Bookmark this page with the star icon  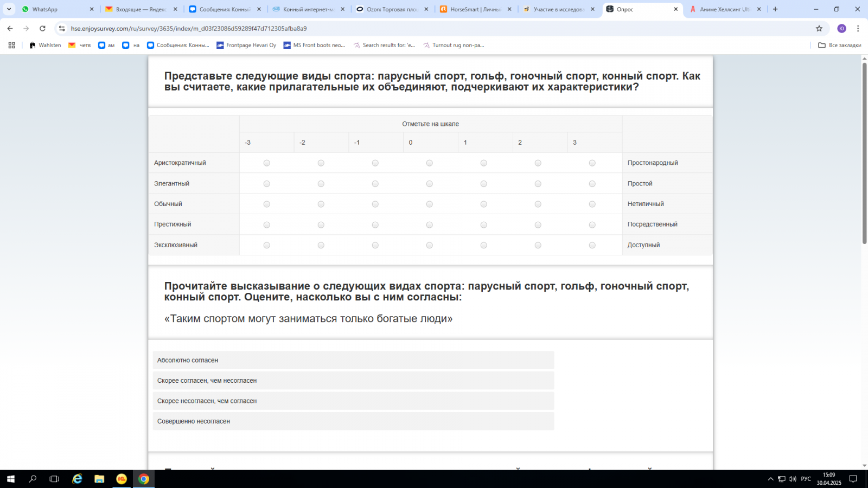[819, 28]
